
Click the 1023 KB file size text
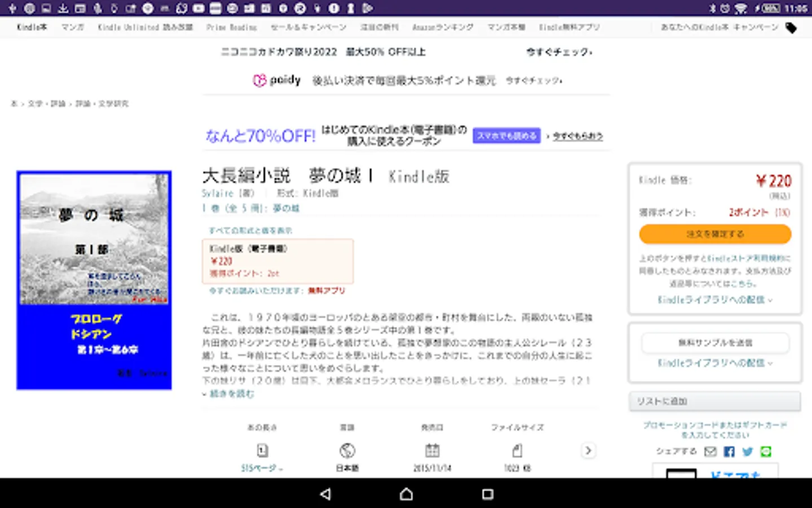[x=517, y=468]
